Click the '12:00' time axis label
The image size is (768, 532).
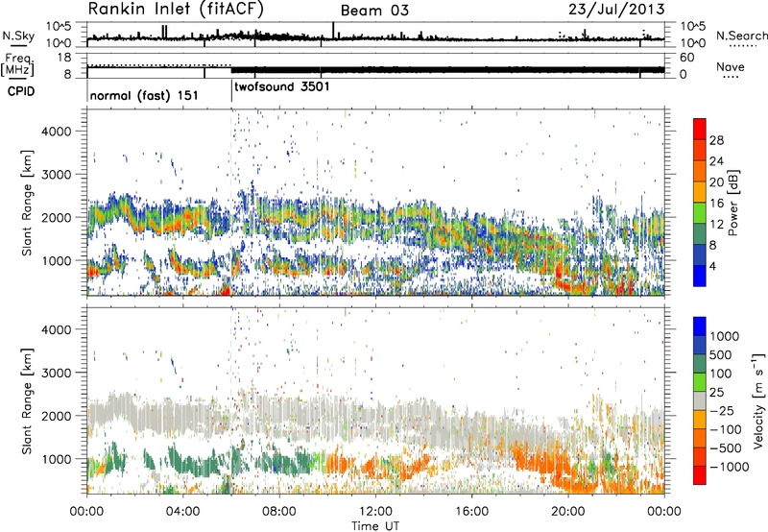pyautogui.click(x=375, y=512)
